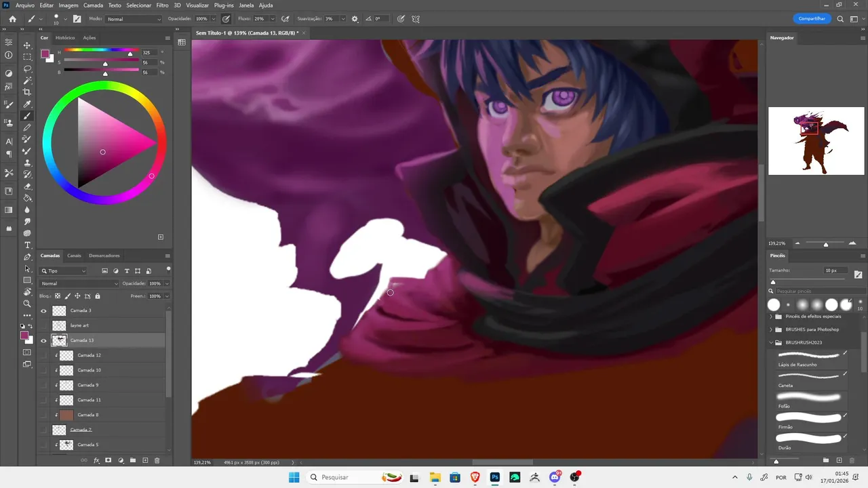868x488 pixels.
Task: Show Camada 8 layer visibility
Action: [x=44, y=415]
